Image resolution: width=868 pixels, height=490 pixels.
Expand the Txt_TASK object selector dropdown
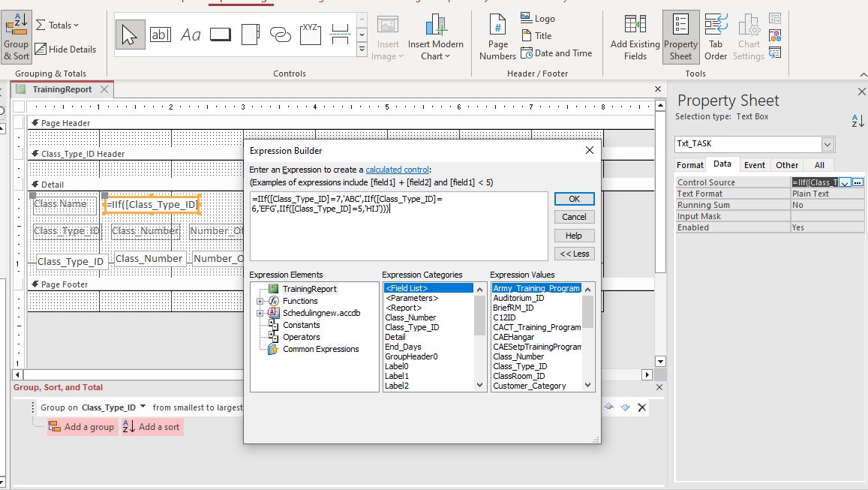[x=827, y=143]
